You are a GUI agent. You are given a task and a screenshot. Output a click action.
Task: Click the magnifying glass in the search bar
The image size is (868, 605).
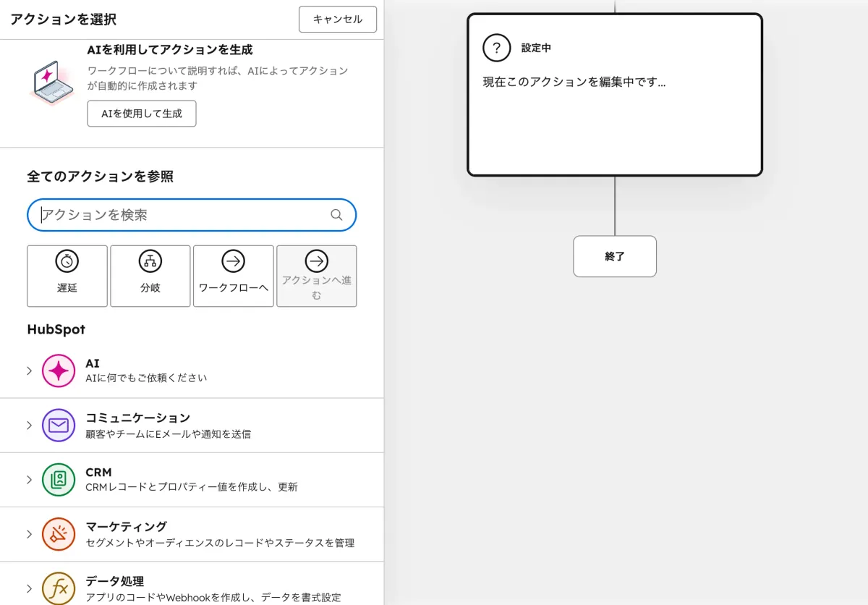pos(336,215)
